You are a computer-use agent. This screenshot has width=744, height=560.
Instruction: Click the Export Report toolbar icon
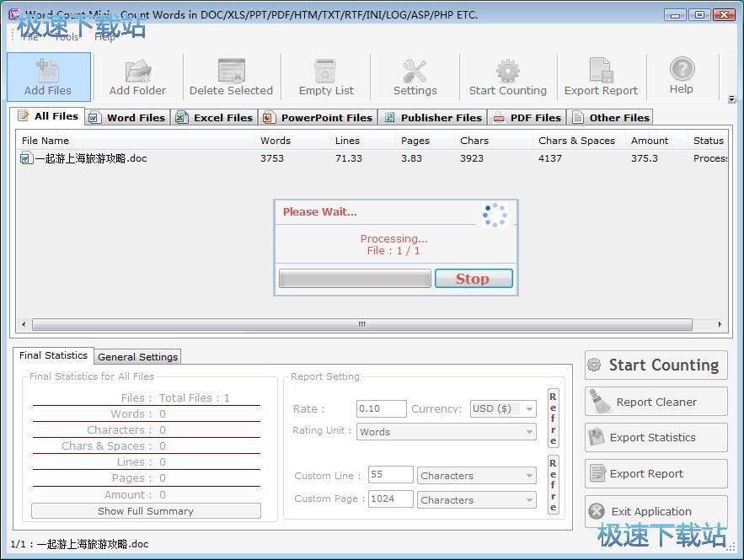click(x=601, y=77)
